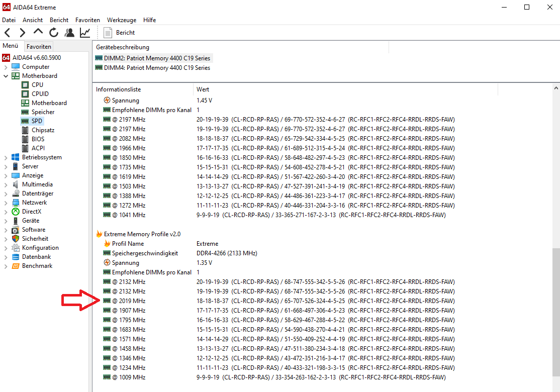Go back with the left arrow toolbar icon
This screenshot has width=560, height=392.
8,33
